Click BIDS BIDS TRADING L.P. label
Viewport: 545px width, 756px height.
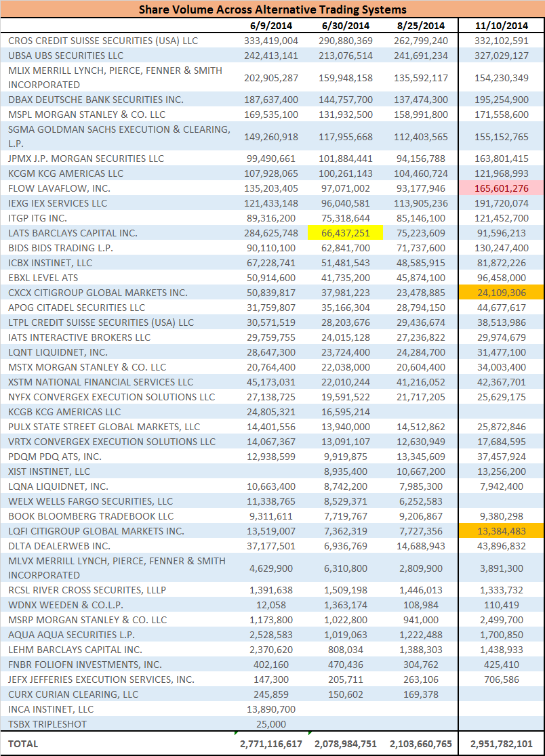(61, 249)
